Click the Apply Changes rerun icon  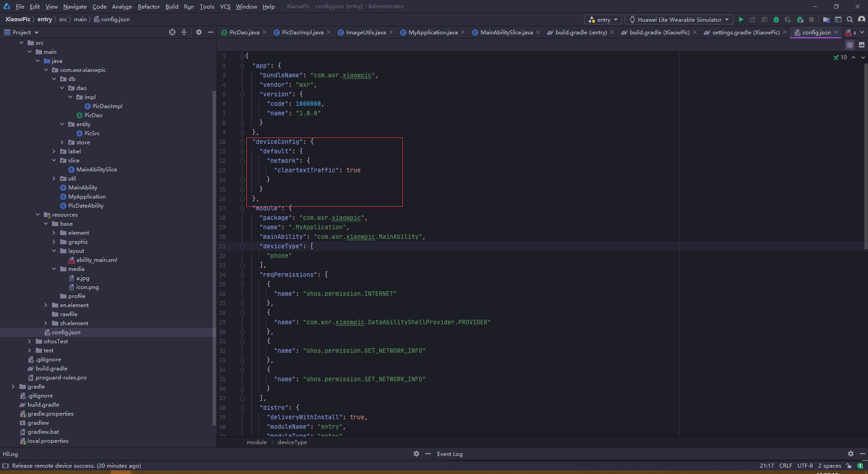753,19
